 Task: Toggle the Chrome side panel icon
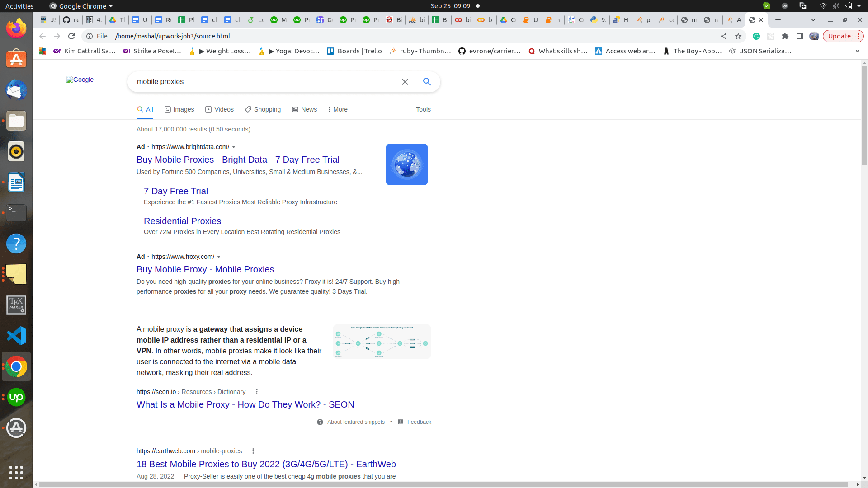[x=800, y=36]
